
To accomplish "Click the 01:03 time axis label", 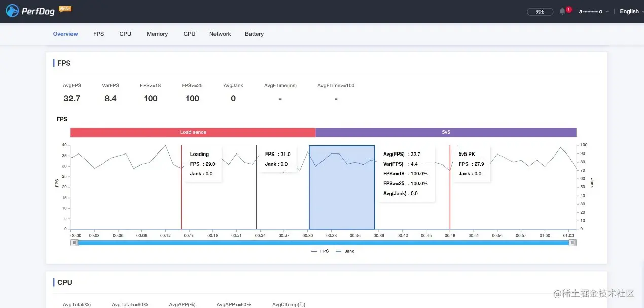I will click(x=568, y=235).
